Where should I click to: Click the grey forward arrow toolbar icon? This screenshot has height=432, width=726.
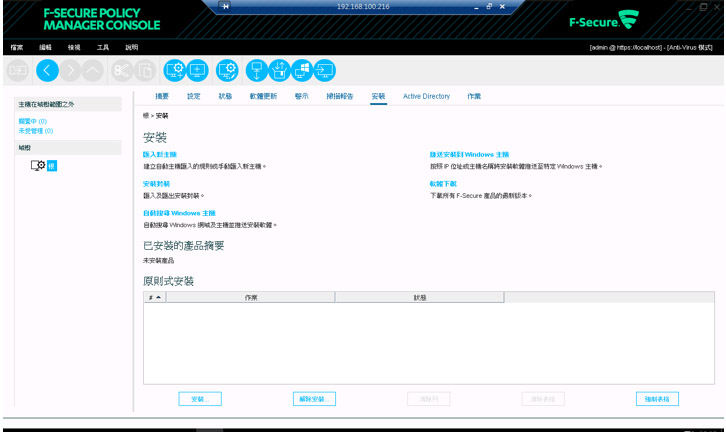70,71
